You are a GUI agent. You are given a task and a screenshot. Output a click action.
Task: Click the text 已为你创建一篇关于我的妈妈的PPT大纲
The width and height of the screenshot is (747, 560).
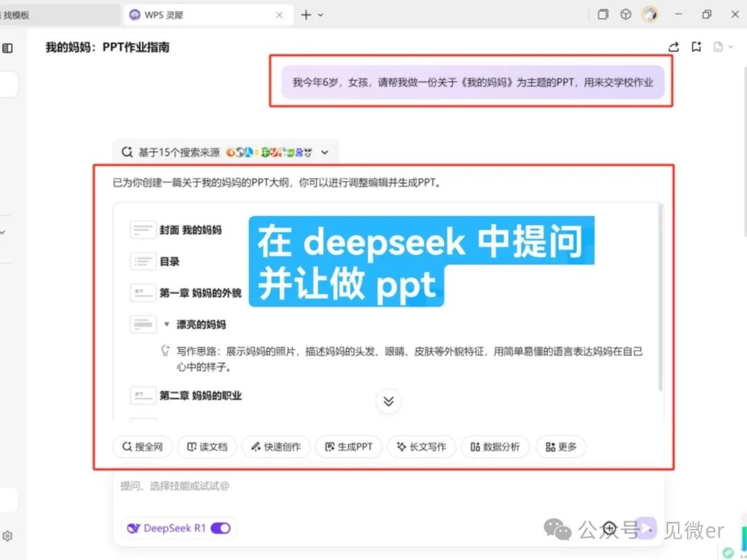pyautogui.click(x=277, y=183)
